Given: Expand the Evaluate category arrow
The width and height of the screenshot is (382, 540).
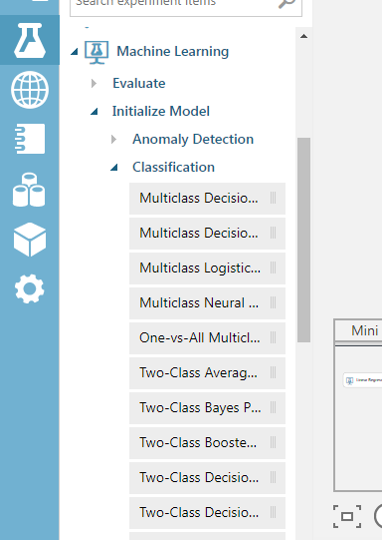Looking at the screenshot, I should pyautogui.click(x=94, y=83).
